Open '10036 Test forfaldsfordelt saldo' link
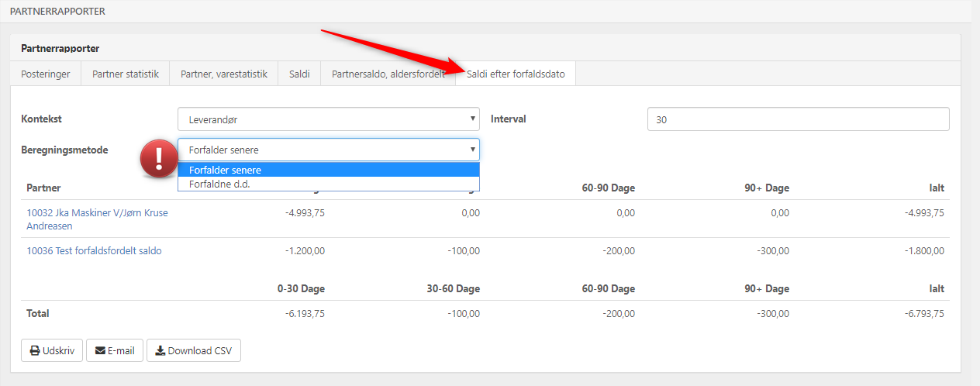 pos(94,250)
